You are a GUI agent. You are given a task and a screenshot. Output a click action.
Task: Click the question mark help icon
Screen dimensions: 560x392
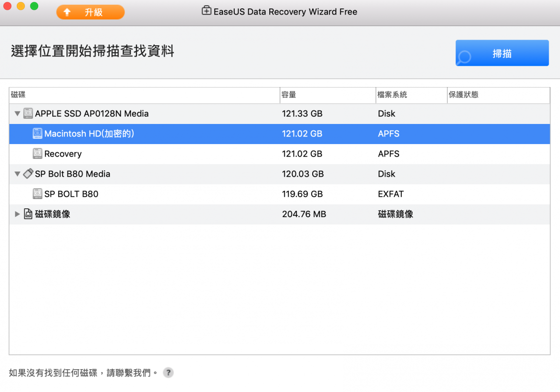click(168, 373)
